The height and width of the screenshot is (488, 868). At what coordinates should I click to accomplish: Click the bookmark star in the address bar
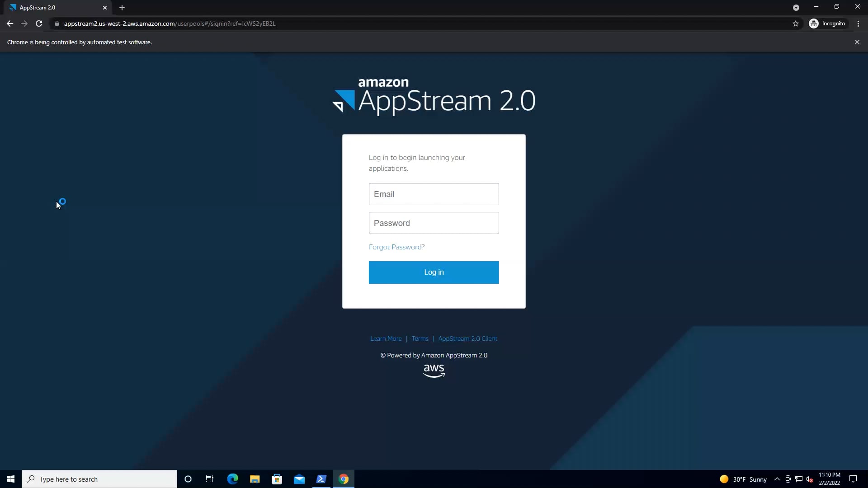[x=796, y=23]
